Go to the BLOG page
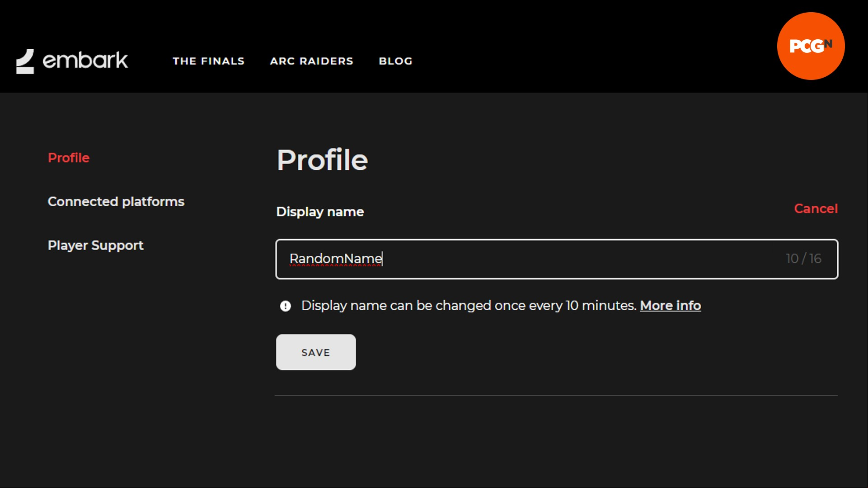This screenshot has width=868, height=488. pyautogui.click(x=396, y=61)
